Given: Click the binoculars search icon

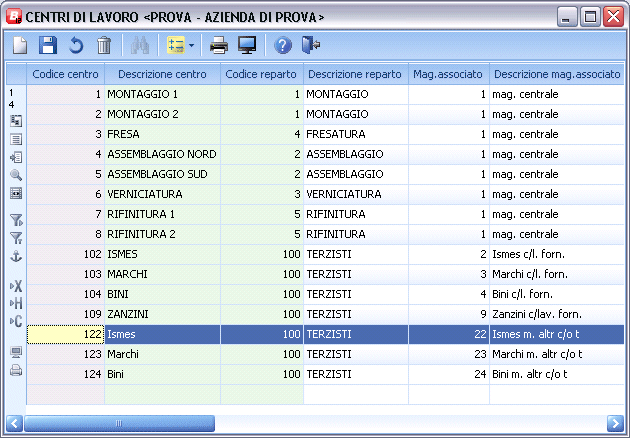Looking at the screenshot, I should coord(140,45).
